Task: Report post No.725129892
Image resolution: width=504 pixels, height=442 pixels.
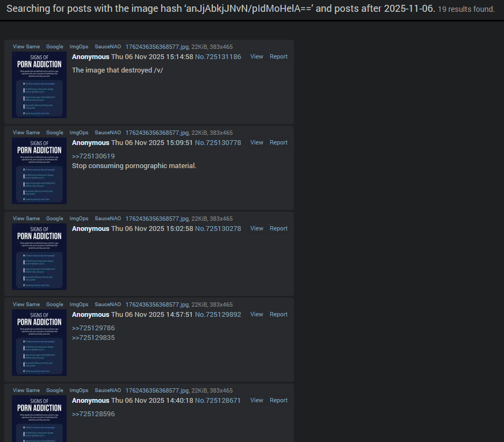Action: click(x=278, y=315)
